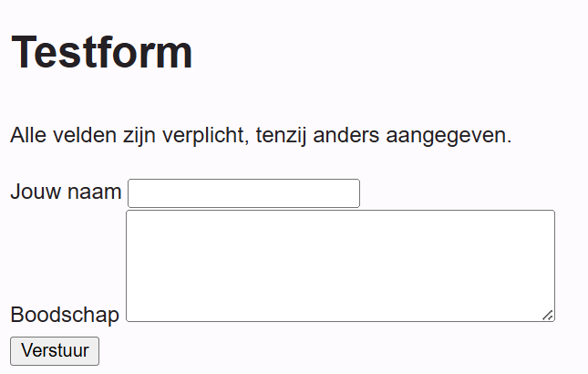Click the "Boodschap" label text
This screenshot has height=374, width=588.
64,315
